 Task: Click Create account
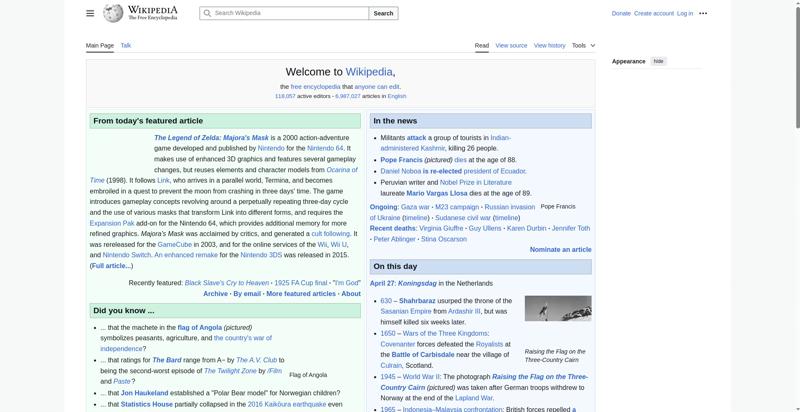coord(654,14)
